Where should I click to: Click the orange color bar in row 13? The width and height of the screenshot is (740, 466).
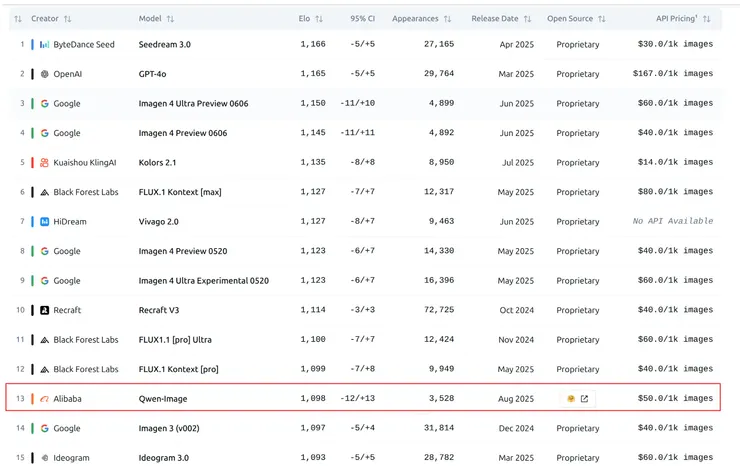click(x=33, y=399)
